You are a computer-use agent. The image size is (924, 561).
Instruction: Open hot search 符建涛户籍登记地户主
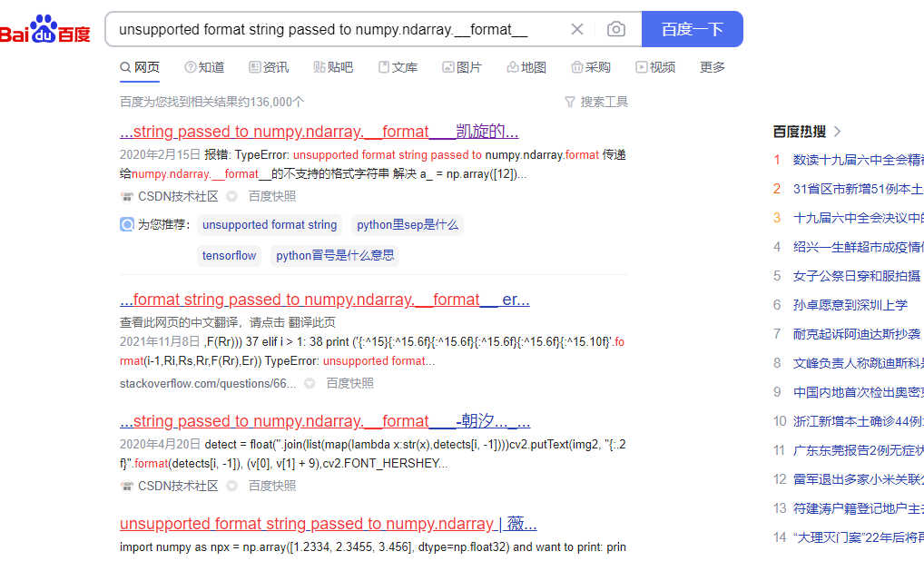(x=858, y=508)
